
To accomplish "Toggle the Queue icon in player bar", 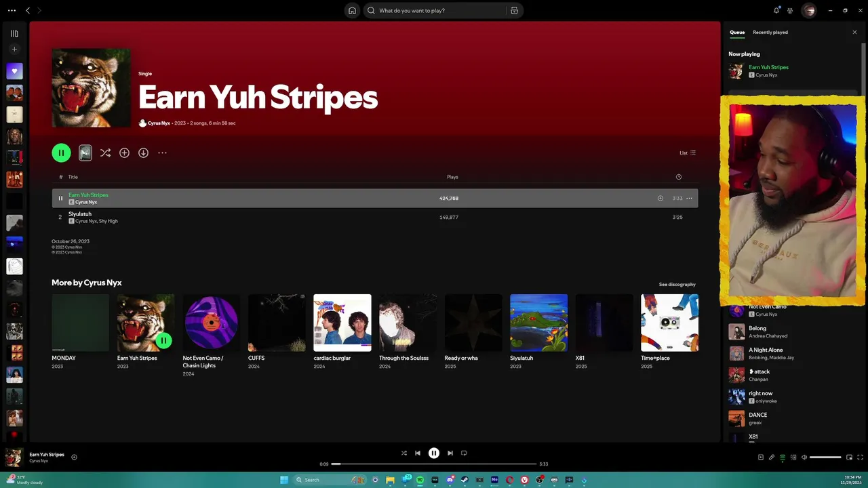I will (782, 457).
